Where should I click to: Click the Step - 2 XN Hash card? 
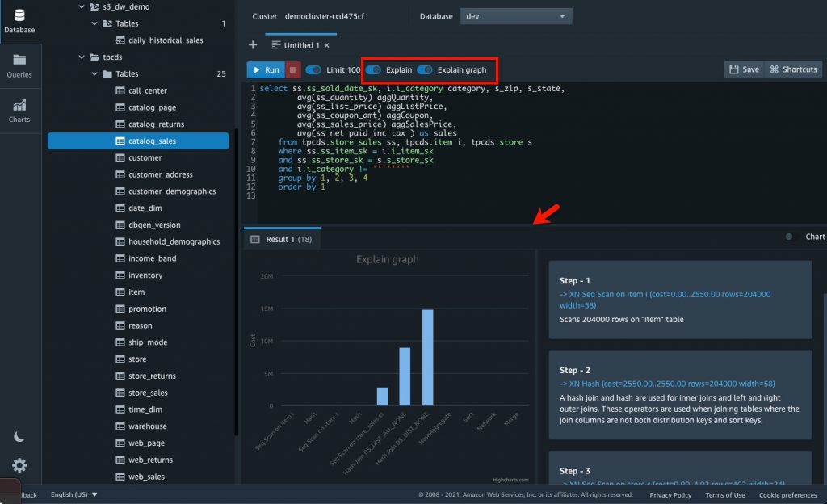pos(680,395)
